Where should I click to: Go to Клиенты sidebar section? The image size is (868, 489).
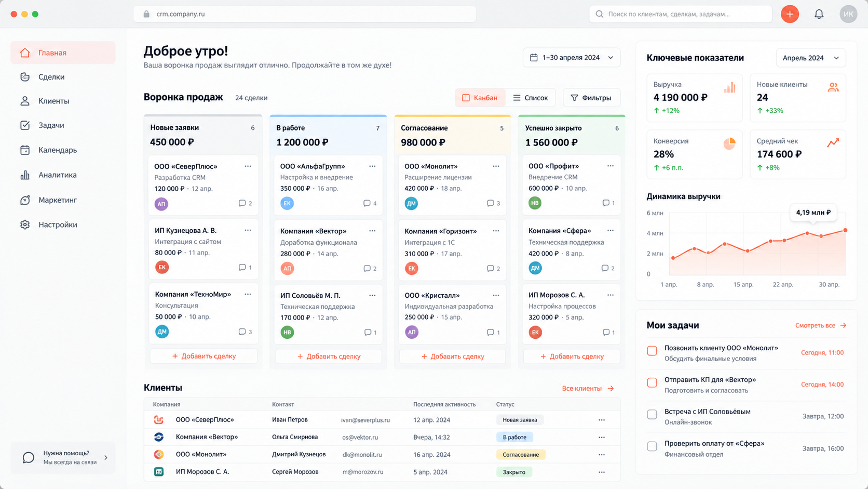coord(63,101)
